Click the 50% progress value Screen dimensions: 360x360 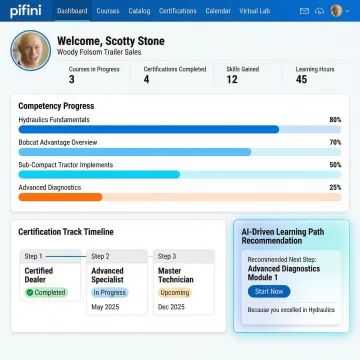[x=335, y=165]
